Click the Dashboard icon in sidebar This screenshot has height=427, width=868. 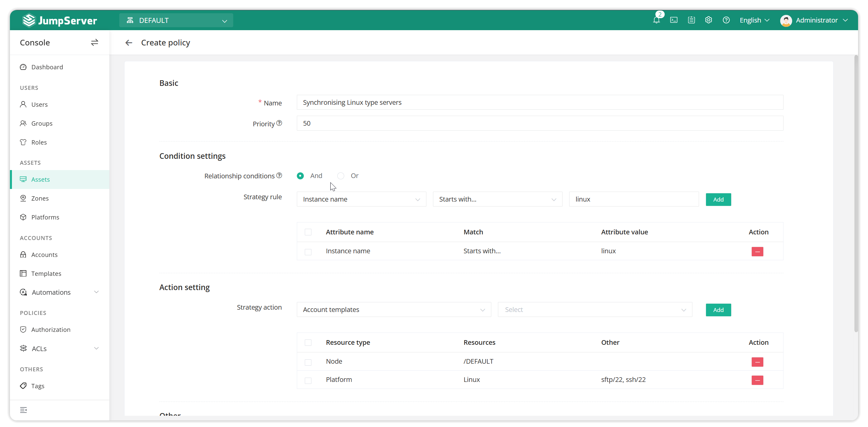pyautogui.click(x=23, y=67)
